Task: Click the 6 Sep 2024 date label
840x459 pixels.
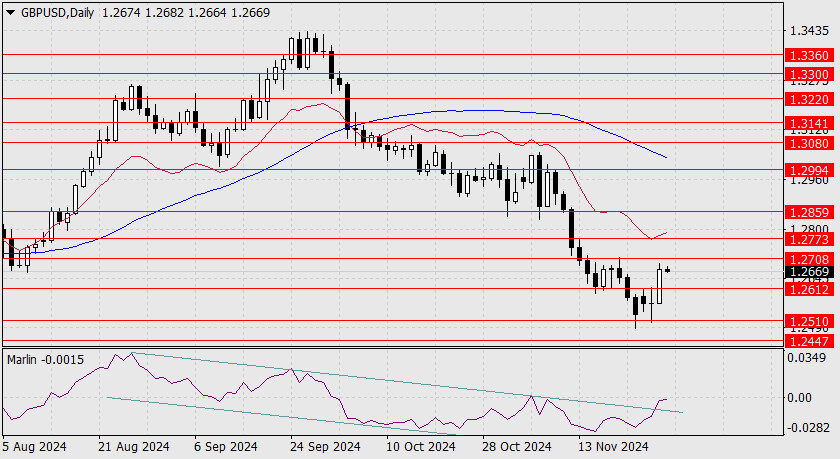Action: 226,446
